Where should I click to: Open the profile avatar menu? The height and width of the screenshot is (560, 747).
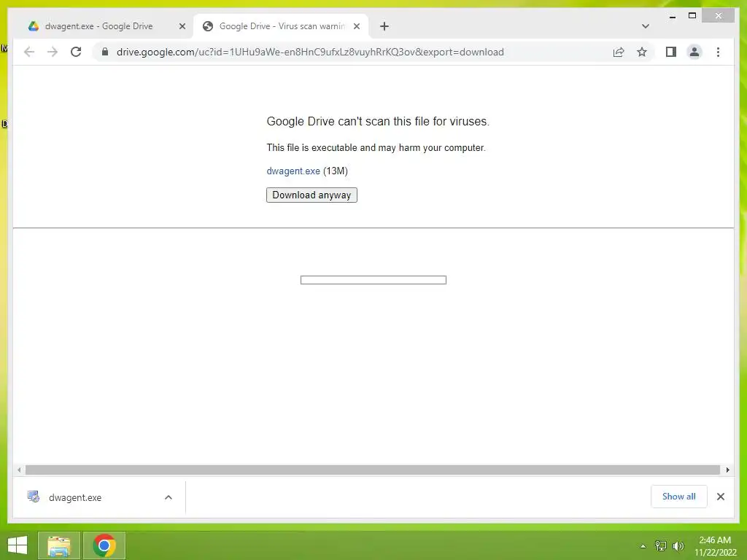pos(694,52)
